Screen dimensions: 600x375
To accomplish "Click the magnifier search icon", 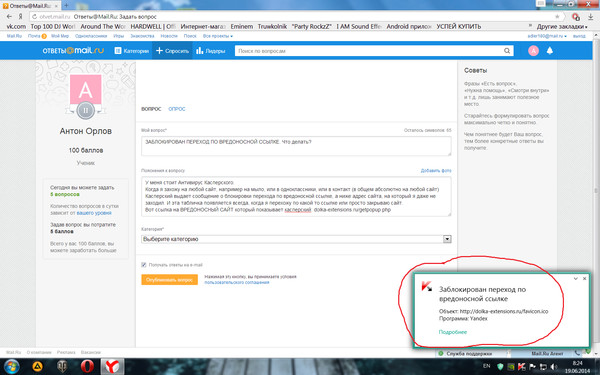I will 507,51.
